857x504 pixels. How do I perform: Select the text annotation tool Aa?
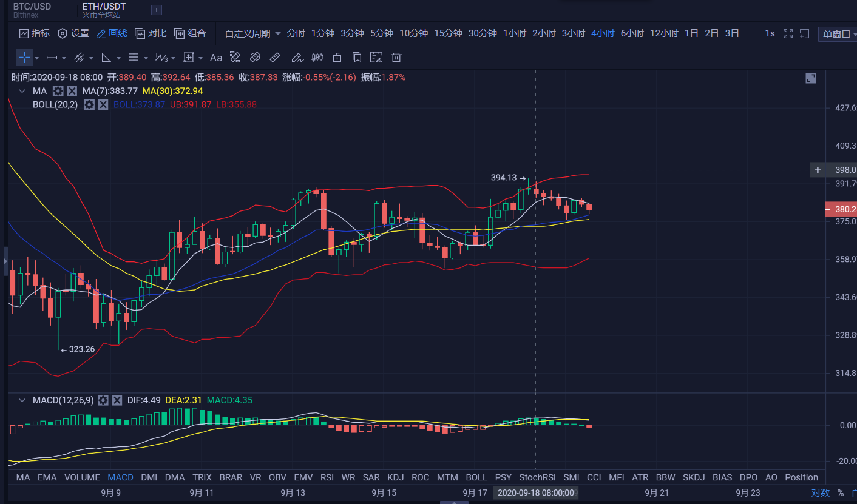tap(217, 57)
